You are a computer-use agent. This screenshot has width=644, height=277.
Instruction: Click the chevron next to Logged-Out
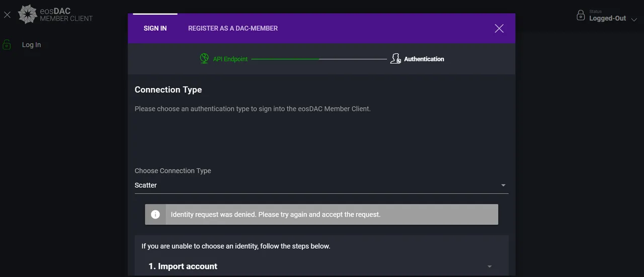click(634, 19)
